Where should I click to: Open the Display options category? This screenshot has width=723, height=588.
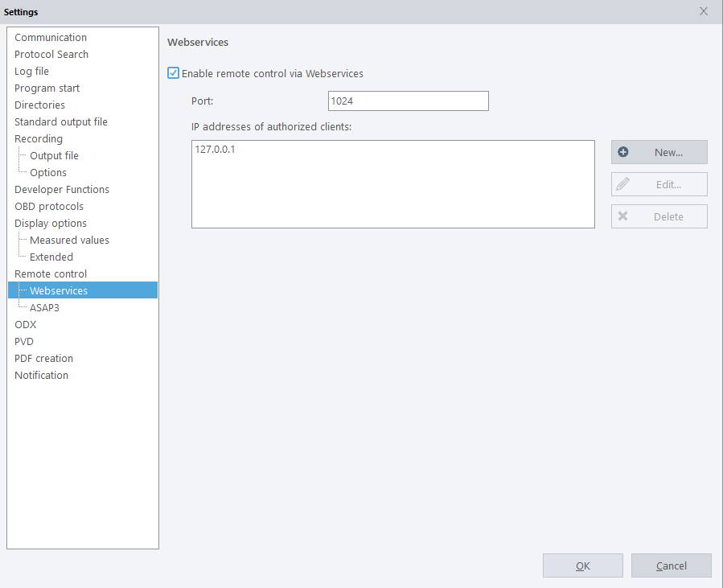pos(51,223)
